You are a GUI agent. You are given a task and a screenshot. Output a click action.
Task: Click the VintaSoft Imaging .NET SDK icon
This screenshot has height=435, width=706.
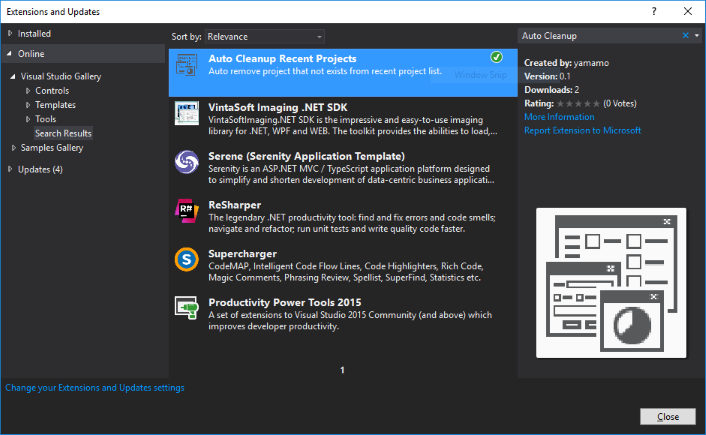186,113
